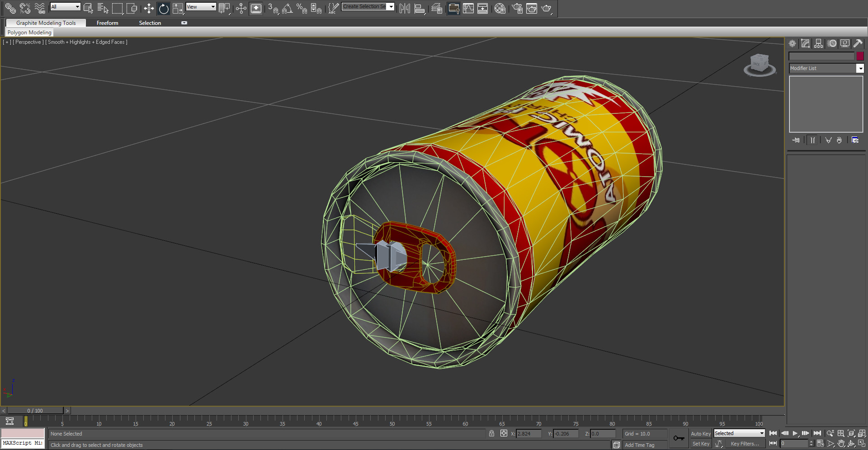Toggle the Selection Lock padlock

[491, 433]
